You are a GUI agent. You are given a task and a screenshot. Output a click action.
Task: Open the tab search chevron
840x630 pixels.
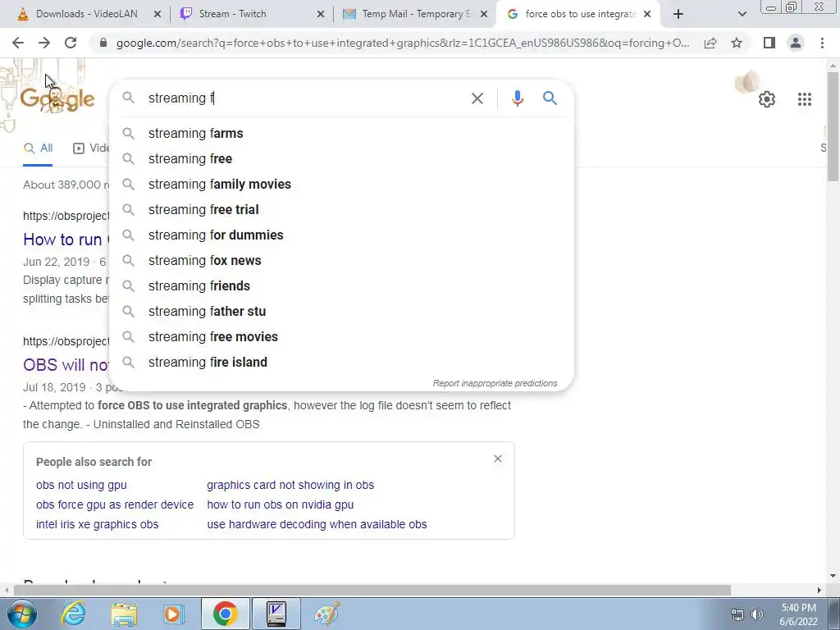(742, 14)
